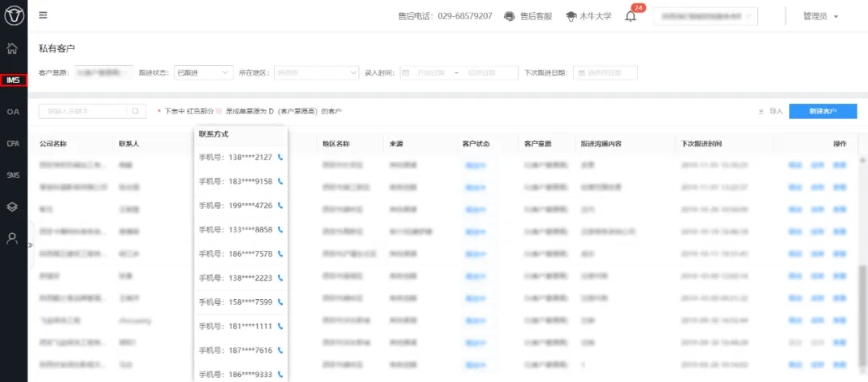Viewport: 868px width, 382px height.
Task: Call phone icon for 158****7599
Action: [x=280, y=302]
